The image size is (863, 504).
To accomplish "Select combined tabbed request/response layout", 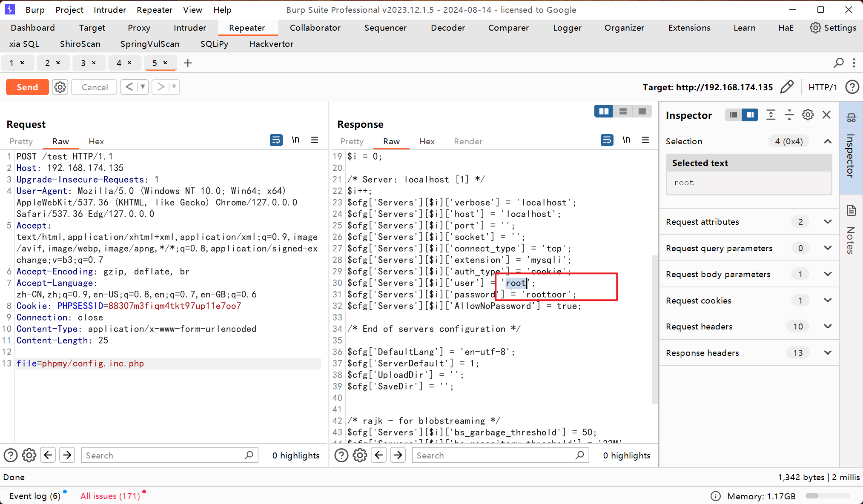I will 642,112.
